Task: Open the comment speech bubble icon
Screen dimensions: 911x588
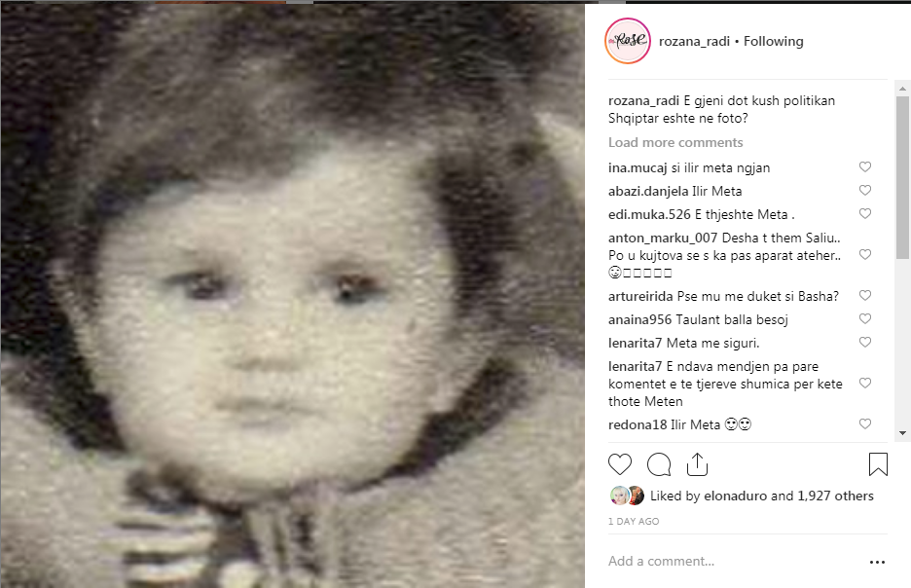Action: (659, 464)
